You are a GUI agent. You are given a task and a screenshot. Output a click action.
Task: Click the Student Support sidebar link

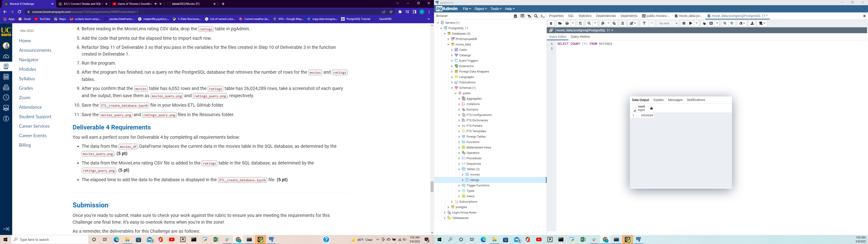click(x=35, y=117)
